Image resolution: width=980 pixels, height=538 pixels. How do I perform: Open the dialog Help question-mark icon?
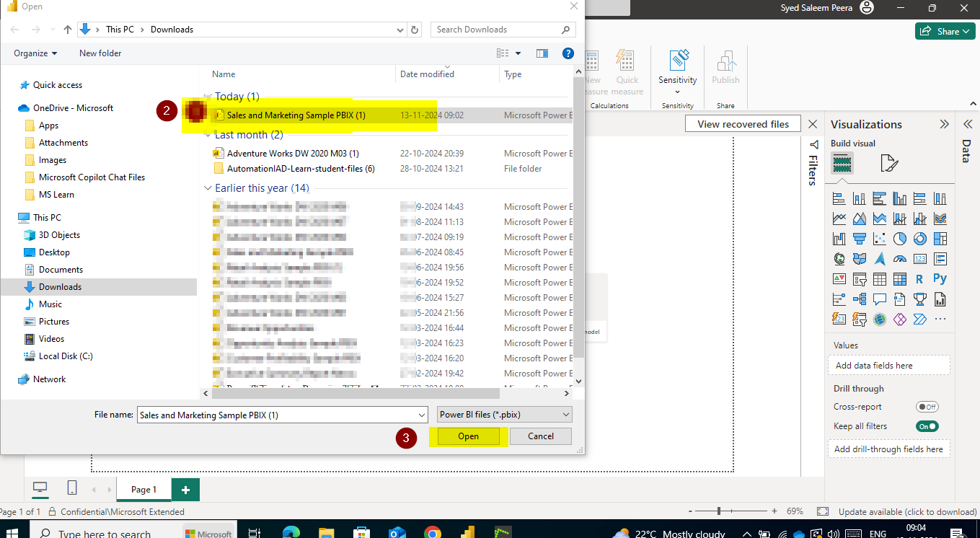click(568, 53)
